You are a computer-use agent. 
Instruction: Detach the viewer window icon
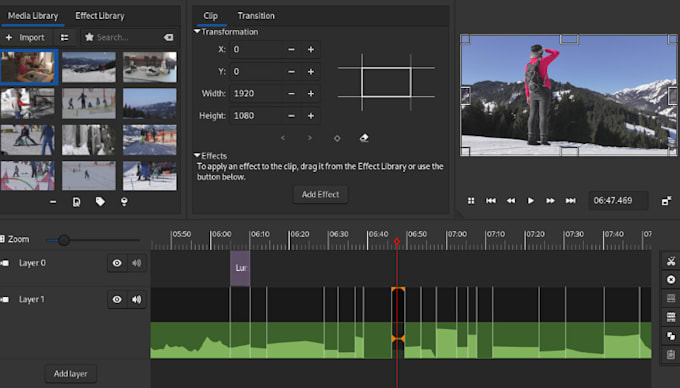coord(666,201)
